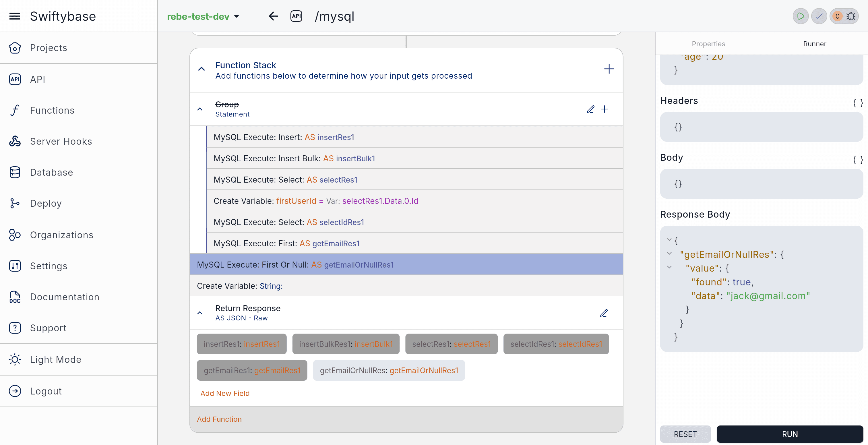Click the insertBulkRes1 response field chip
This screenshot has height=445, width=868.
[x=346, y=344]
